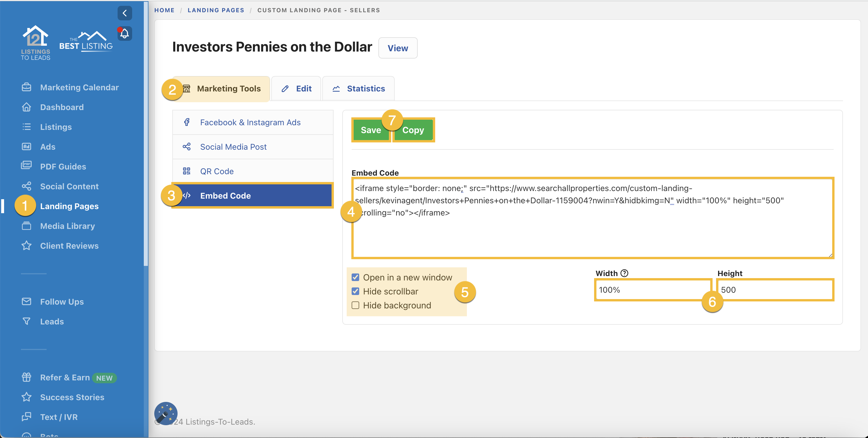Select the Social Media Post share icon

[x=187, y=147]
